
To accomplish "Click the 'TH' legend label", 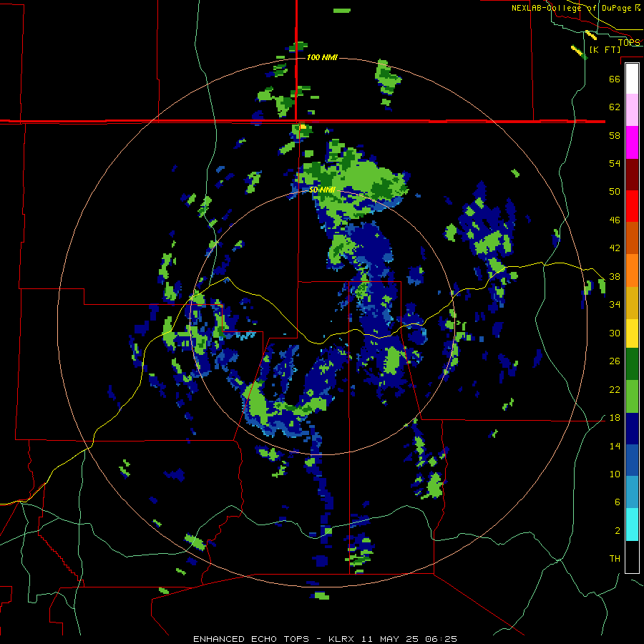I will [x=615, y=559].
